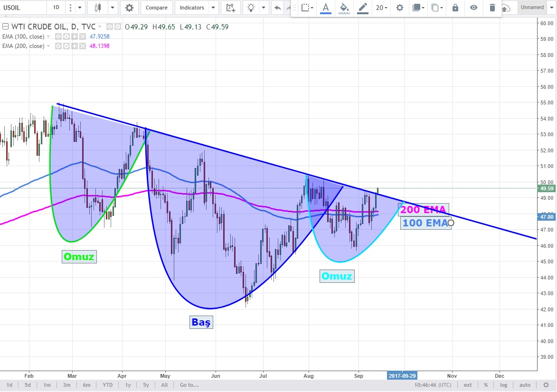Viewport: 557px width, 392px height.
Task: Open chart properties gear in top toolbar
Action: click(x=129, y=8)
